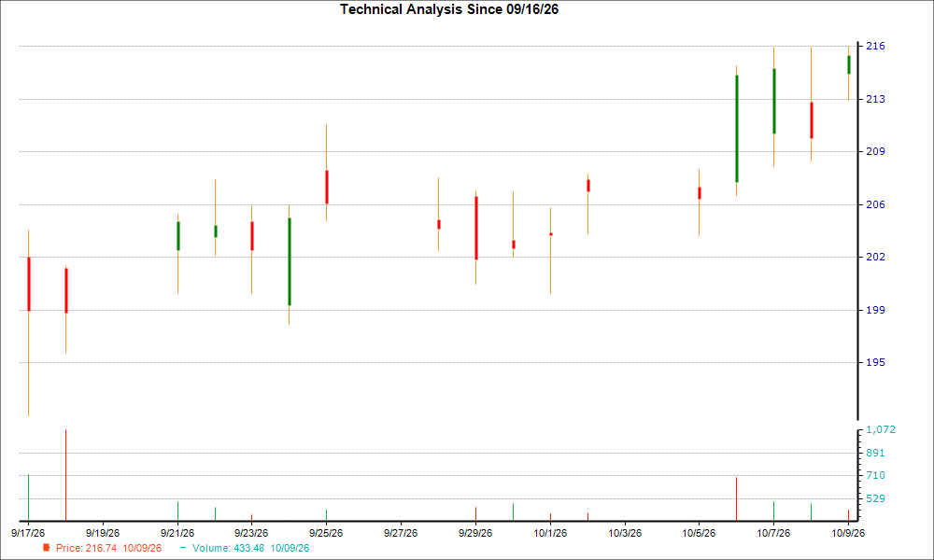Select the red candlestick for 9/17/26
The width and height of the screenshot is (934, 560).
29,284
